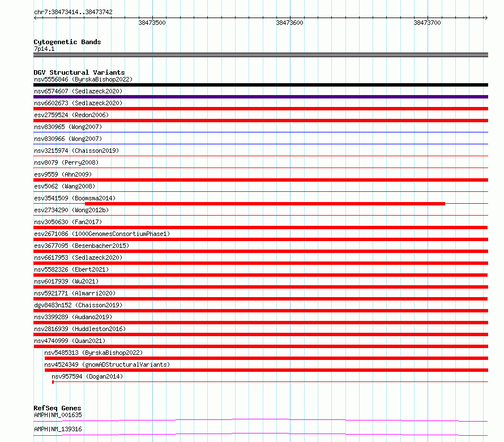Click the gray 7p14.1 cytogenetic band bar
This screenshot has height=442, width=504.
(x=260, y=55)
